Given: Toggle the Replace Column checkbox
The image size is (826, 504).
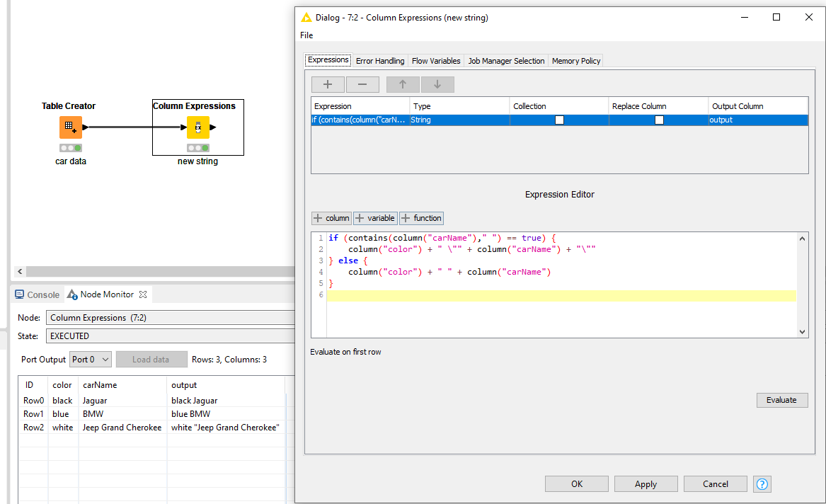Looking at the screenshot, I should coord(659,120).
